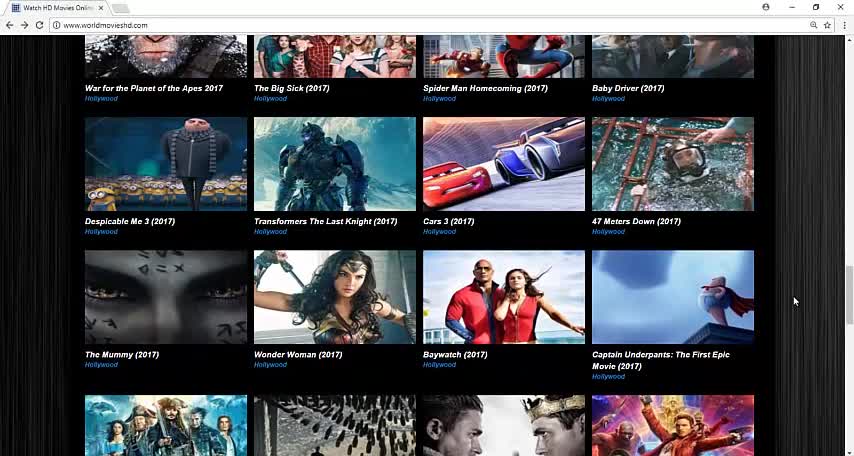Click the Captain Underpants poster thumbnail
Image resolution: width=854 pixels, height=456 pixels.
point(673,297)
